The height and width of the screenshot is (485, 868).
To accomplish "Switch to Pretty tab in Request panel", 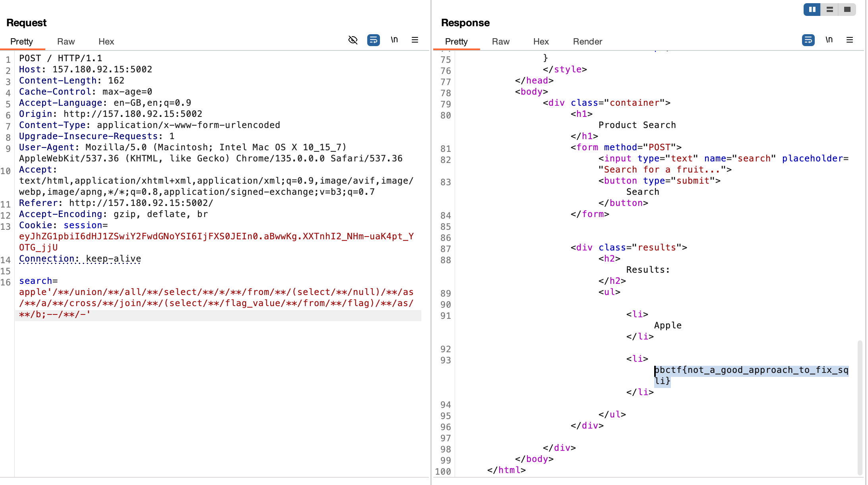I will [21, 41].
